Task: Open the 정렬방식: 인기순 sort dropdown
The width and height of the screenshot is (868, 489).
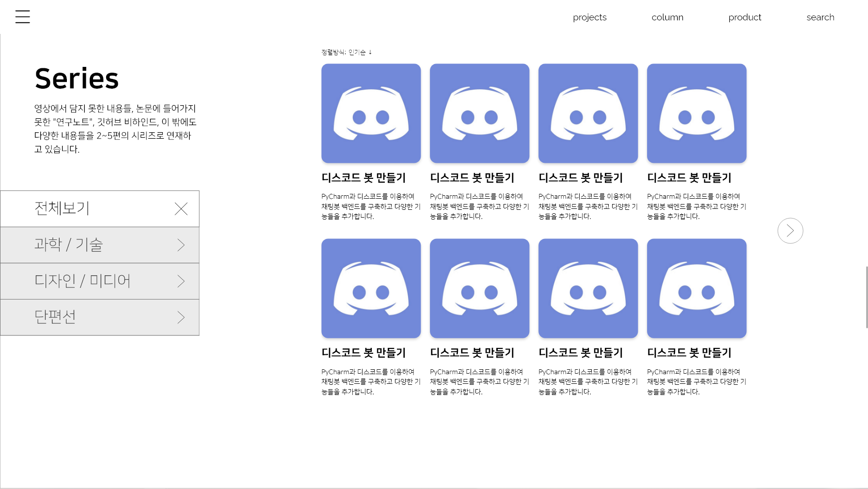Action: pyautogui.click(x=347, y=52)
